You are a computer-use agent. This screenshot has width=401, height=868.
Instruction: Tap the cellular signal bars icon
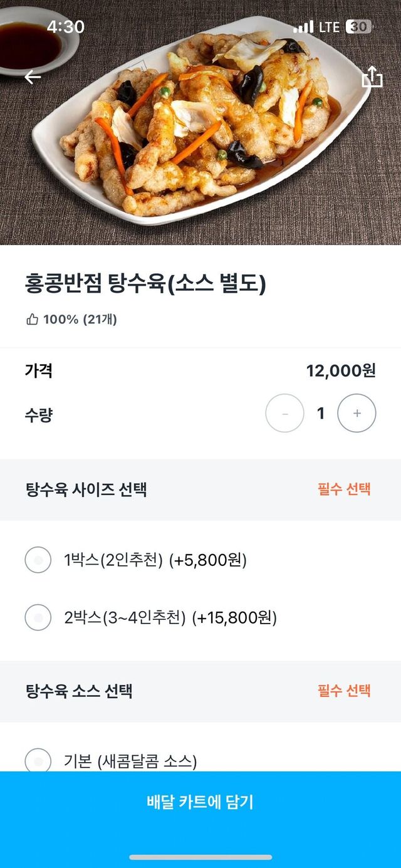click(303, 27)
